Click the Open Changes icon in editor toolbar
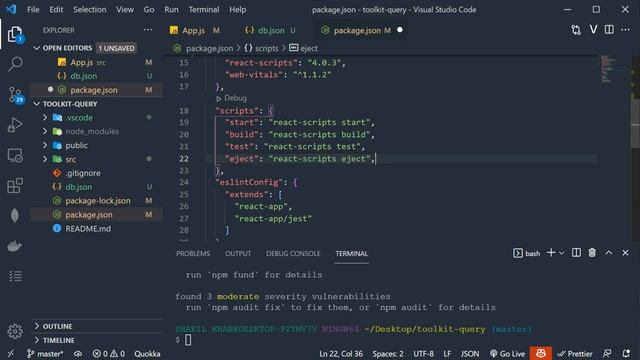This screenshot has height=360, width=640. tap(576, 30)
